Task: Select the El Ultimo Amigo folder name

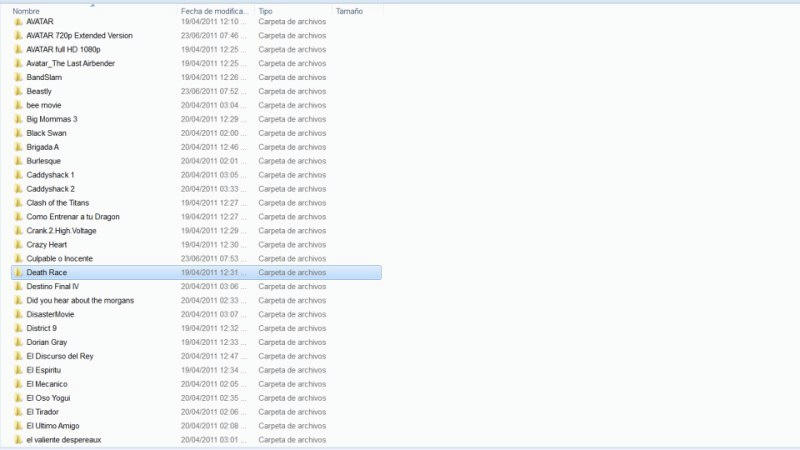Action: (53, 426)
